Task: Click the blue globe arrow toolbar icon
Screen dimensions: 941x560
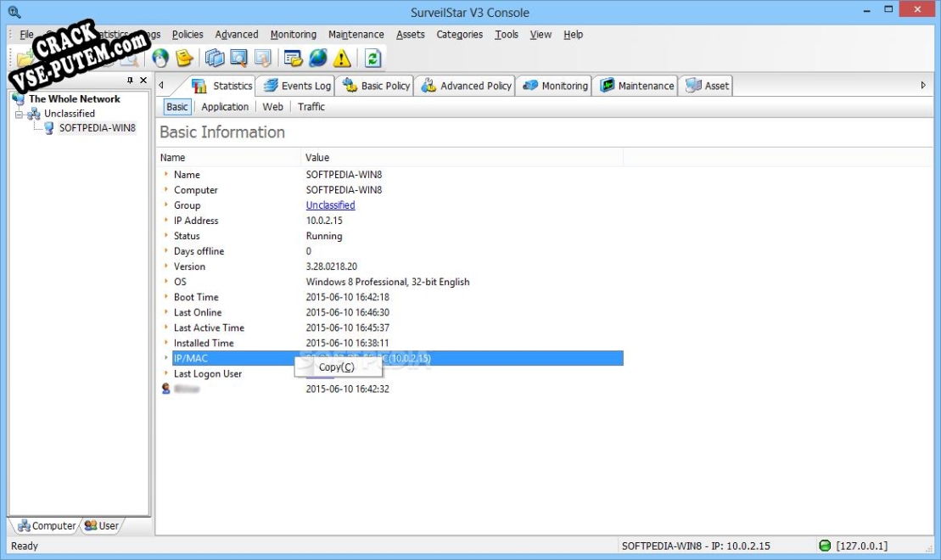Action: pyautogui.click(x=317, y=59)
